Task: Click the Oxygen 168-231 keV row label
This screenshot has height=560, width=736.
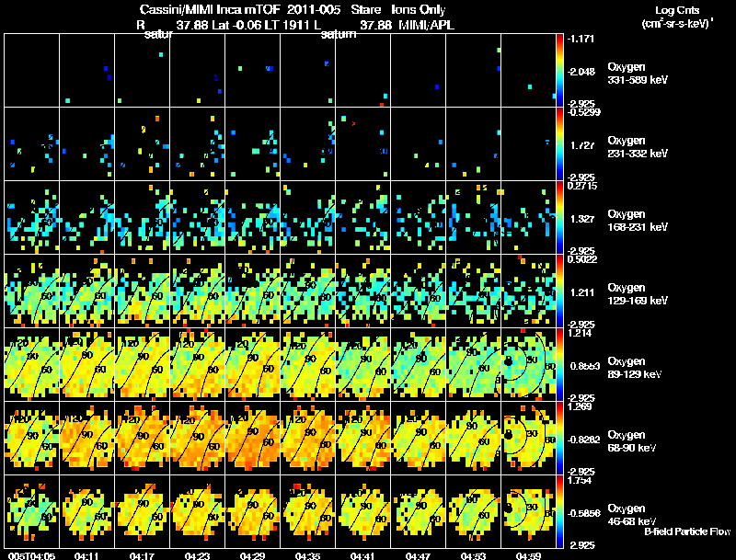Action: click(638, 221)
